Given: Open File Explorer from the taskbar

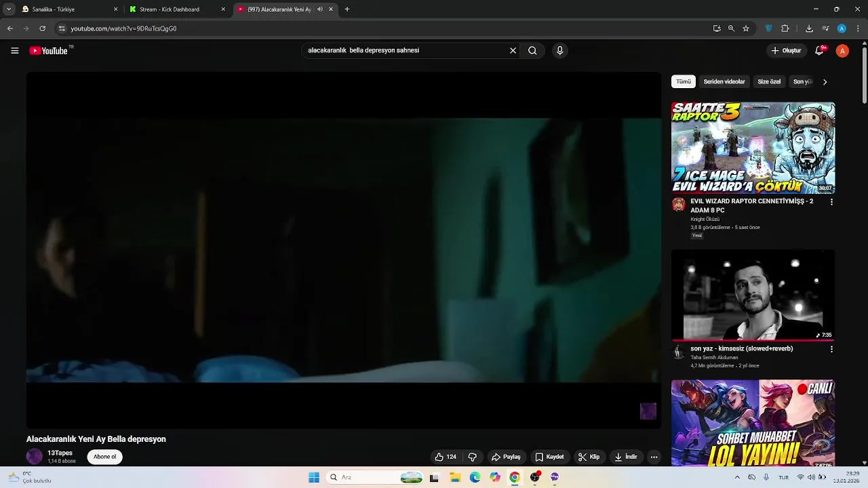Looking at the screenshot, I should coord(455,477).
